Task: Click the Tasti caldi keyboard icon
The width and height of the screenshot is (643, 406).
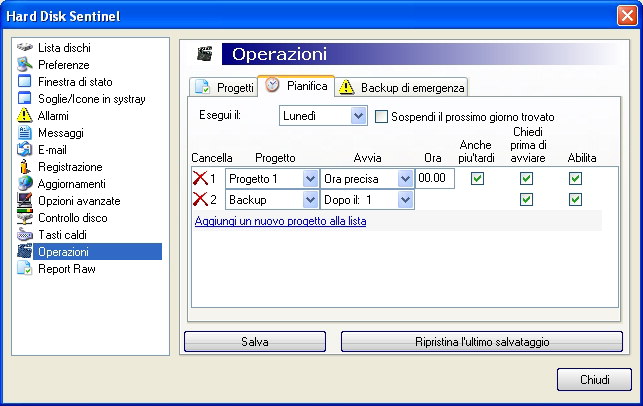Action: pyautogui.click(x=25, y=235)
